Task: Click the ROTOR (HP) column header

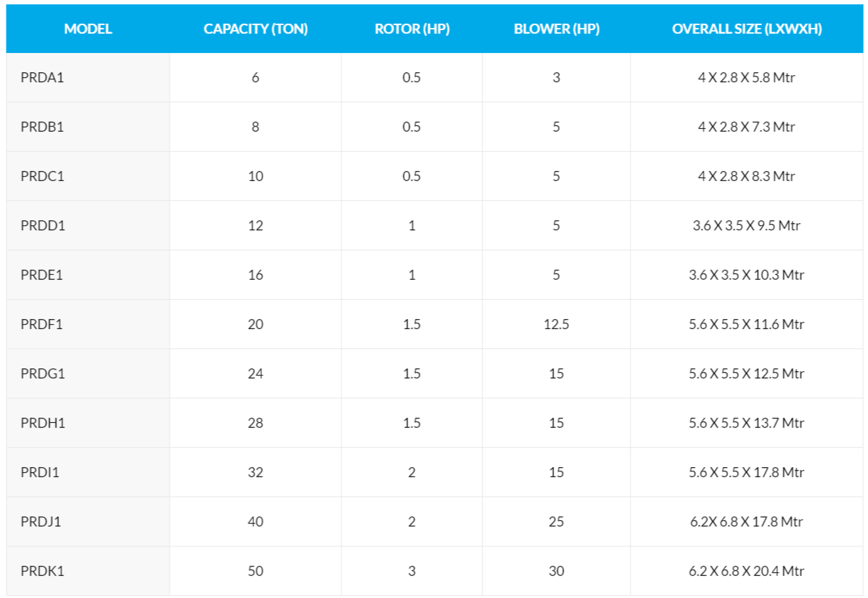Action: point(411,29)
